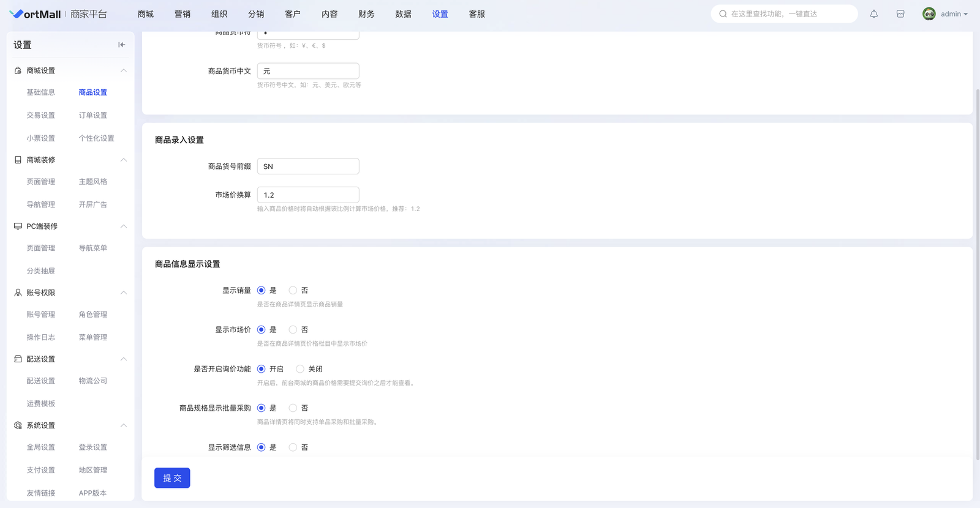The width and height of the screenshot is (980, 508).
Task: Click the 市场价换算 input field
Action: pyautogui.click(x=308, y=195)
